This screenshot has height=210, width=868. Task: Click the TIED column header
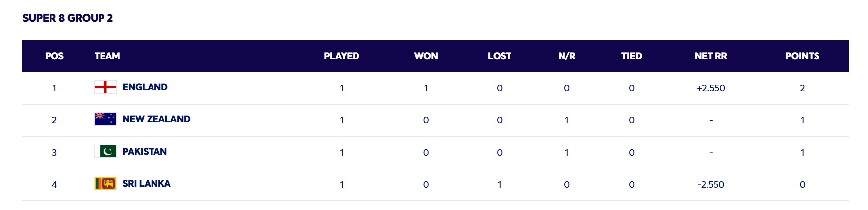pyautogui.click(x=632, y=56)
